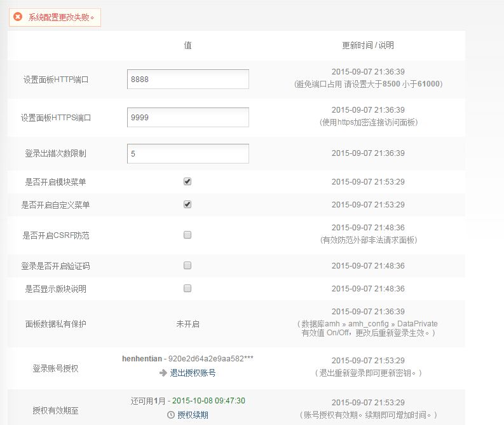Image resolution: width=504 pixels, height=425 pixels.
Task: Uncheck the 是否开启模块菜单 checkbox
Action: pos(187,181)
